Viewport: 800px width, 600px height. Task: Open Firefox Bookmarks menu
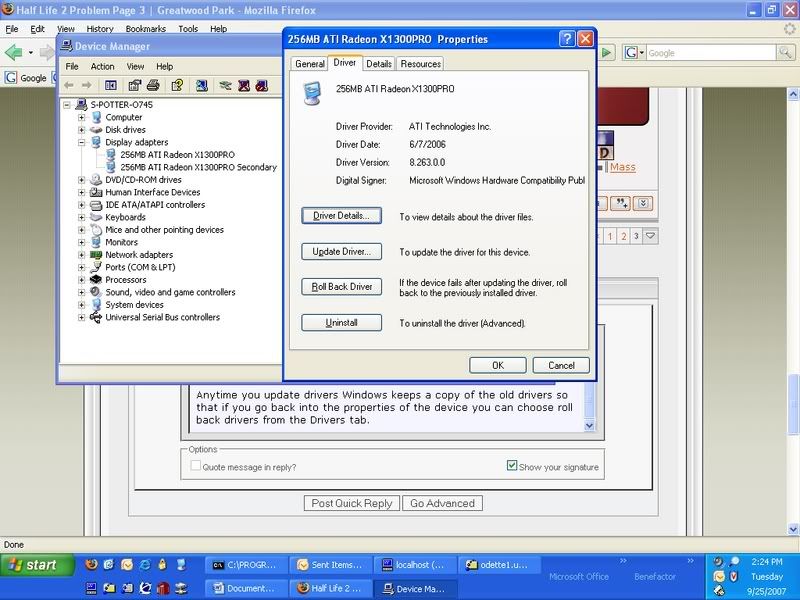point(145,29)
